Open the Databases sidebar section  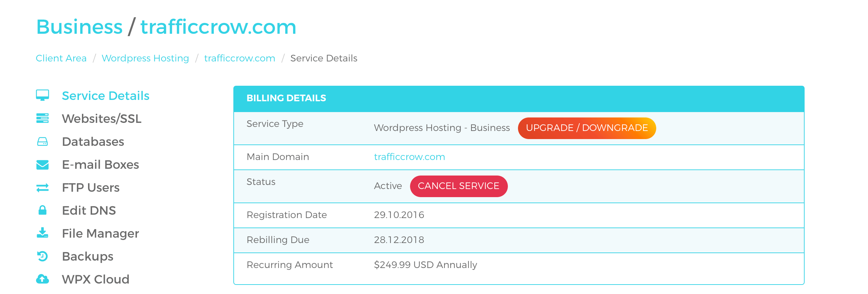93,142
